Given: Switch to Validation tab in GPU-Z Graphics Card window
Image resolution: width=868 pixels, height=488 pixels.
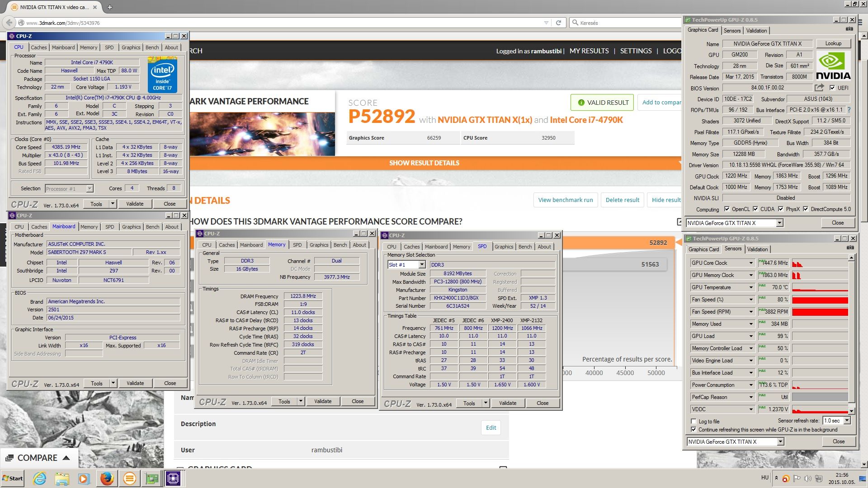Looking at the screenshot, I should pyautogui.click(x=756, y=31).
